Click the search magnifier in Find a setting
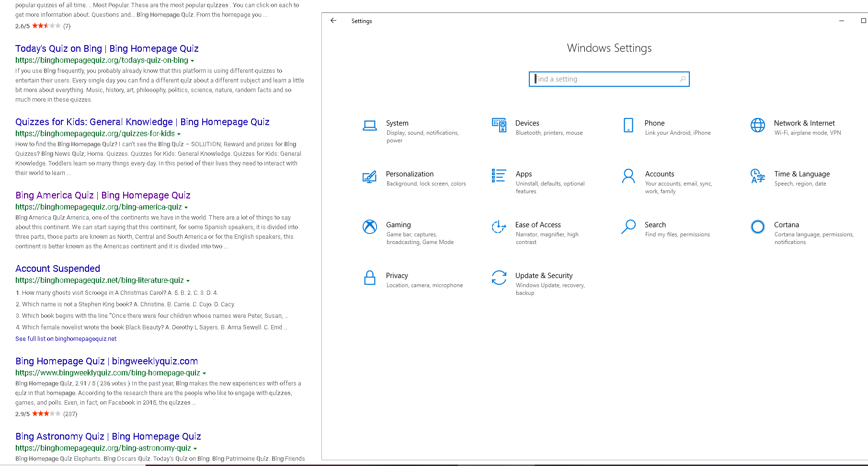This screenshot has height=466, width=868. 682,79
